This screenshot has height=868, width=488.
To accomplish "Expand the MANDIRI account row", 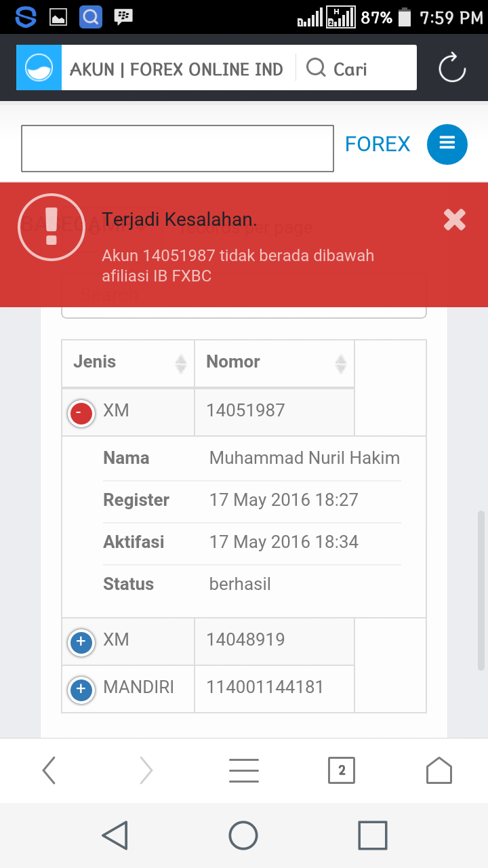I will [x=81, y=690].
